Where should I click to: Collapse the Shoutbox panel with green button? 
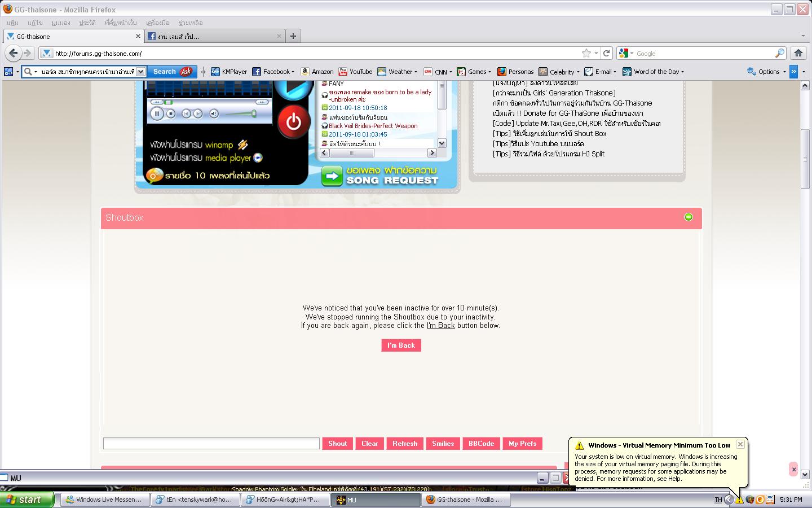pyautogui.click(x=688, y=217)
